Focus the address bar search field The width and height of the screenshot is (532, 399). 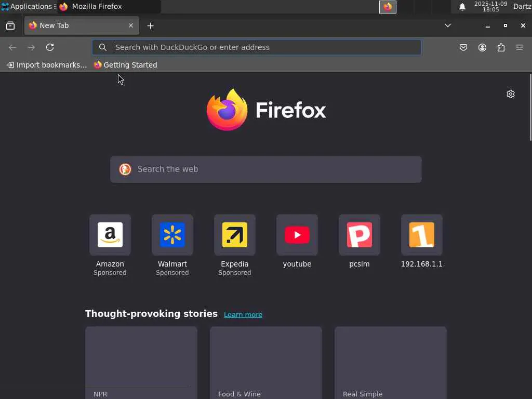(x=257, y=47)
